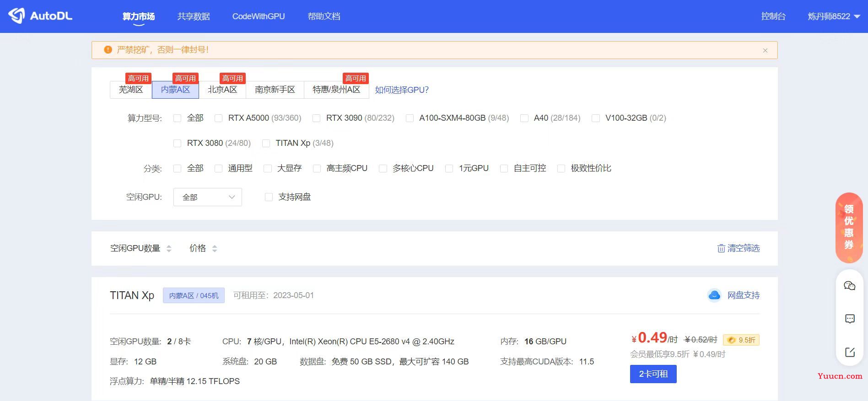Check the 支持网盘 checkbox

269,197
